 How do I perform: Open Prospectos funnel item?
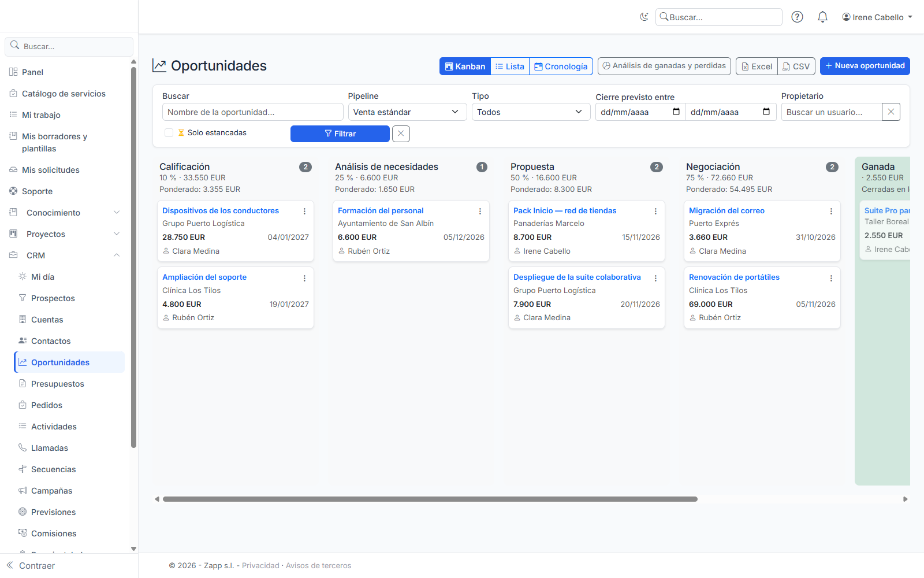tap(69, 298)
